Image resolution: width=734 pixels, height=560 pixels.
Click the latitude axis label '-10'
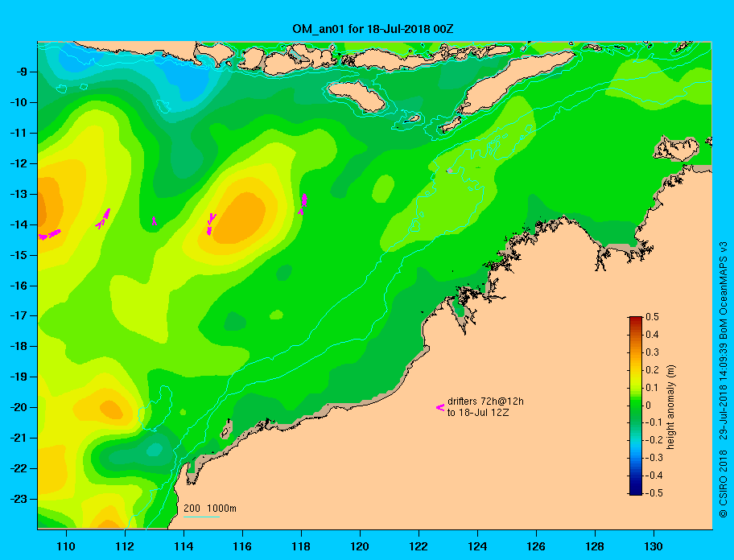18,102
